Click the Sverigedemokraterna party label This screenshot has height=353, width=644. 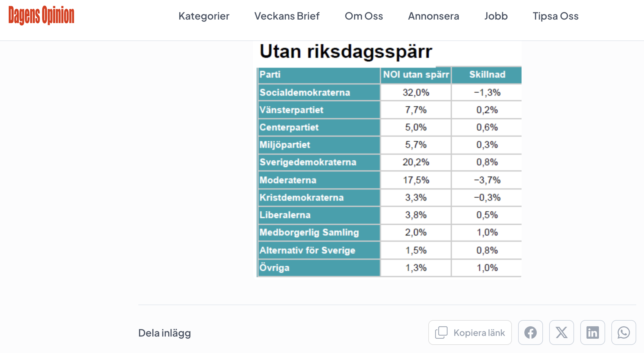tap(308, 162)
